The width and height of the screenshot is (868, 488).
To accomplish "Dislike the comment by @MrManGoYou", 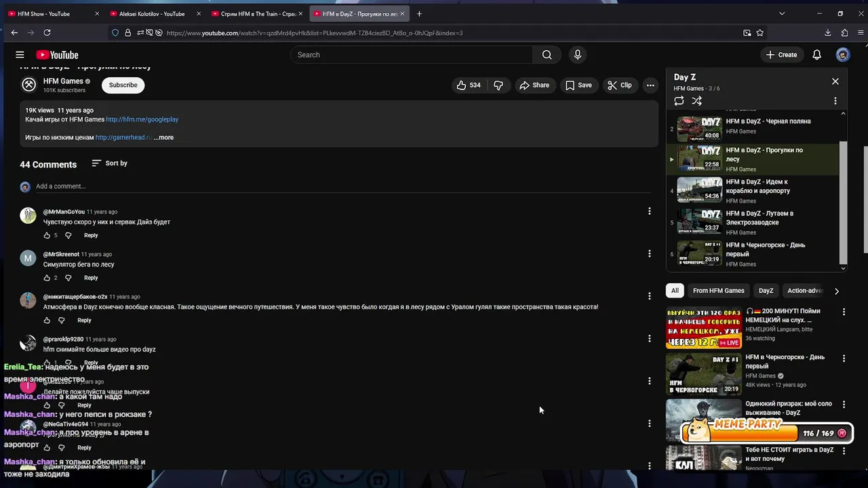I will [68, 235].
